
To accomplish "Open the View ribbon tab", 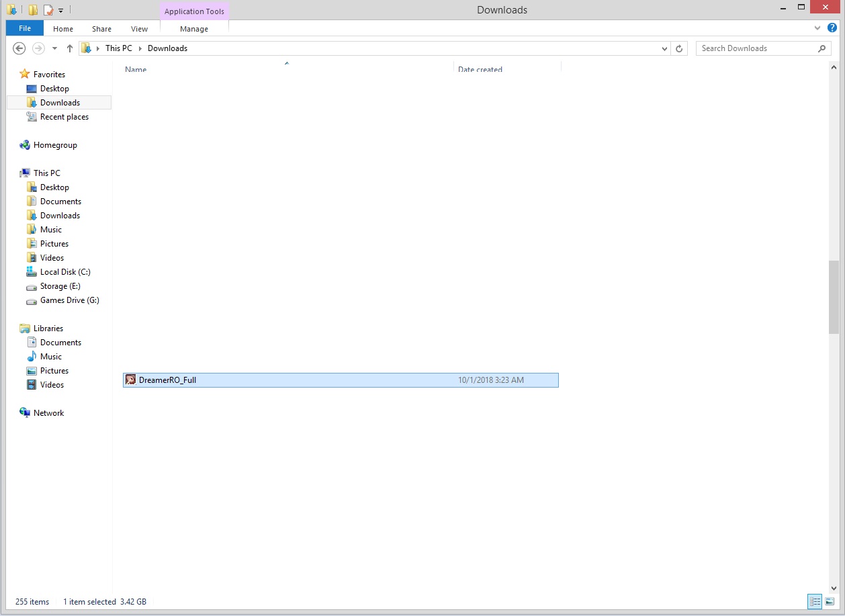I will [139, 29].
